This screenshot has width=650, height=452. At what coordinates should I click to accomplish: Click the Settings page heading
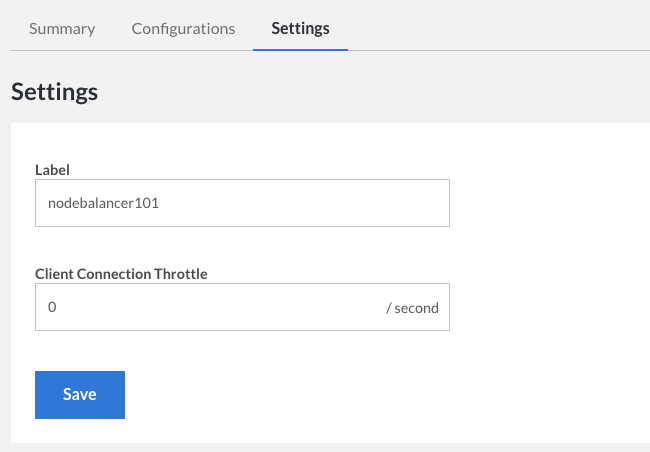(54, 92)
